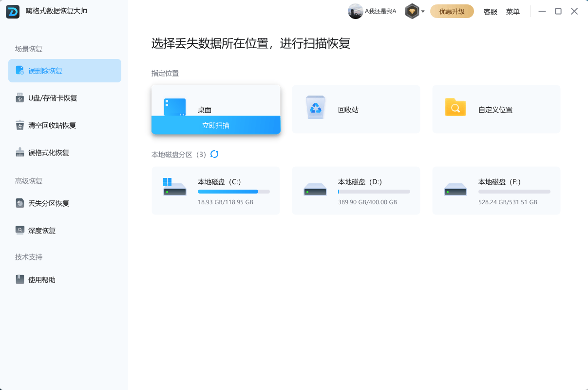Image resolution: width=588 pixels, height=390 pixels.
Task: Click the page heading 选择丢失数据所在位置，进行扫描恢复
Action: [251, 43]
